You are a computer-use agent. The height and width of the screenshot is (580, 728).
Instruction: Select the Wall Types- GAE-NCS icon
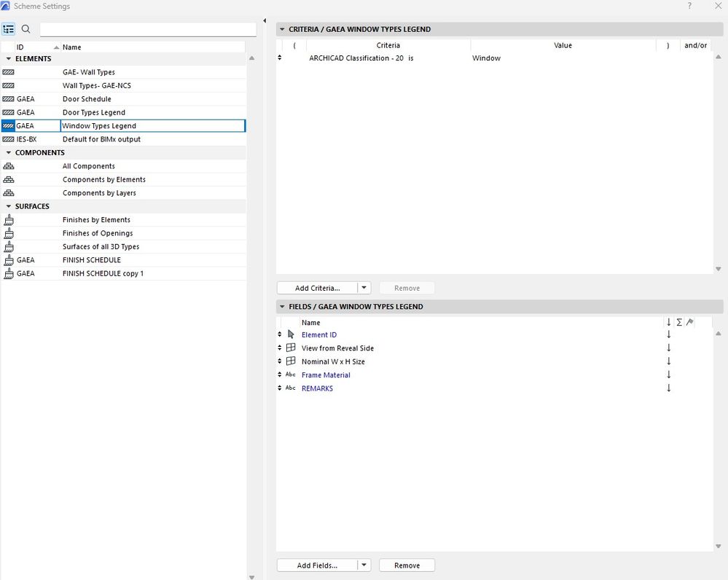(8, 86)
